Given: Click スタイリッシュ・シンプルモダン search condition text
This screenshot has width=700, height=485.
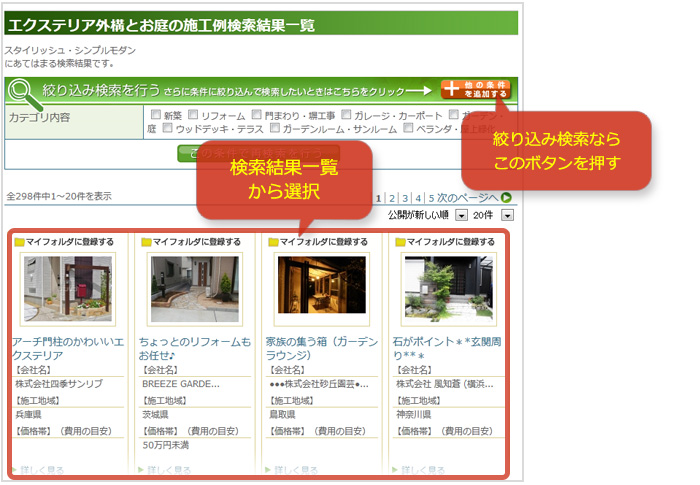Looking at the screenshot, I should point(70,50).
